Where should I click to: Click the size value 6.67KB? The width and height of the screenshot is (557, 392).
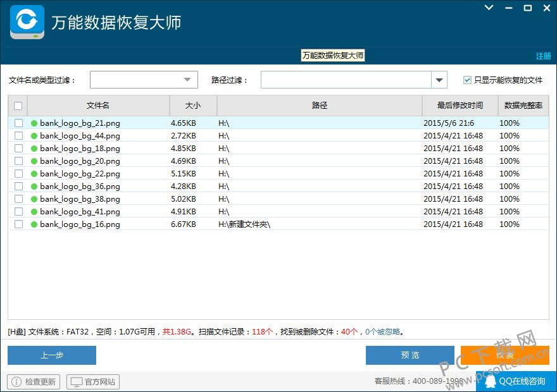point(184,224)
